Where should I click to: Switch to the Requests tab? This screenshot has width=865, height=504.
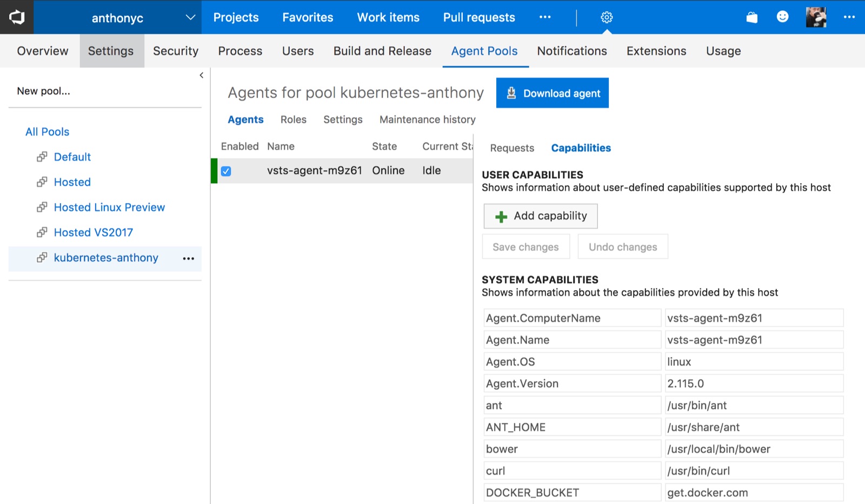tap(512, 148)
